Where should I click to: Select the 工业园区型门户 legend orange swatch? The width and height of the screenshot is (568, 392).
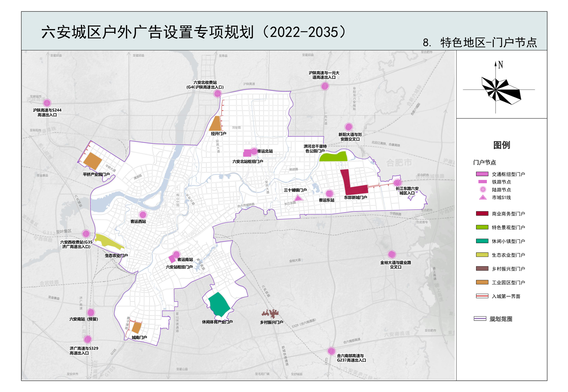[x=482, y=282]
